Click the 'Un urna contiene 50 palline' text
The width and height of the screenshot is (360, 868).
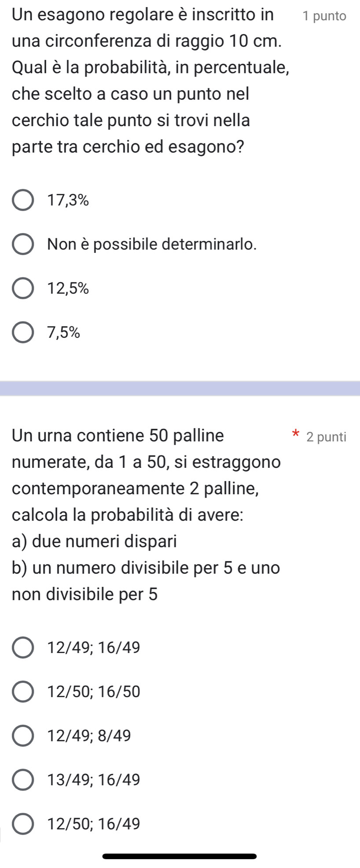(118, 436)
